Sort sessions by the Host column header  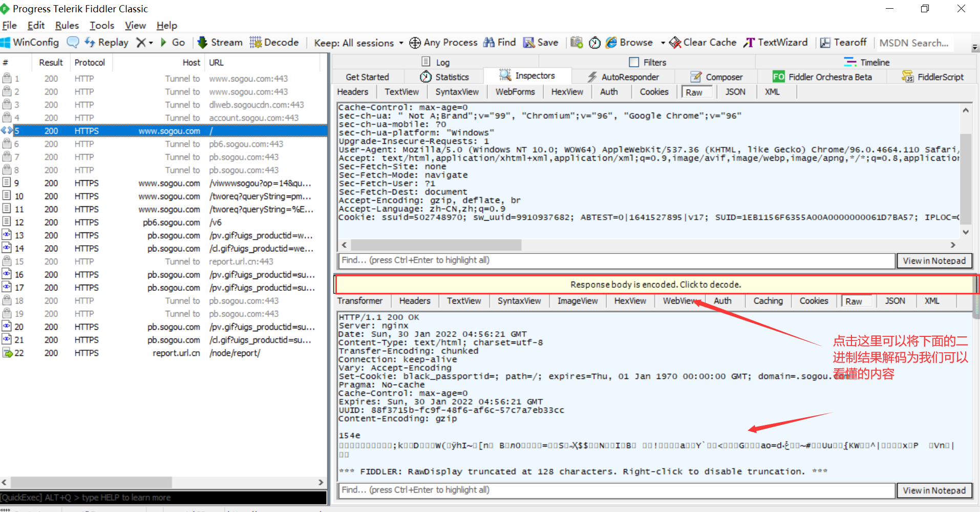tap(159, 62)
